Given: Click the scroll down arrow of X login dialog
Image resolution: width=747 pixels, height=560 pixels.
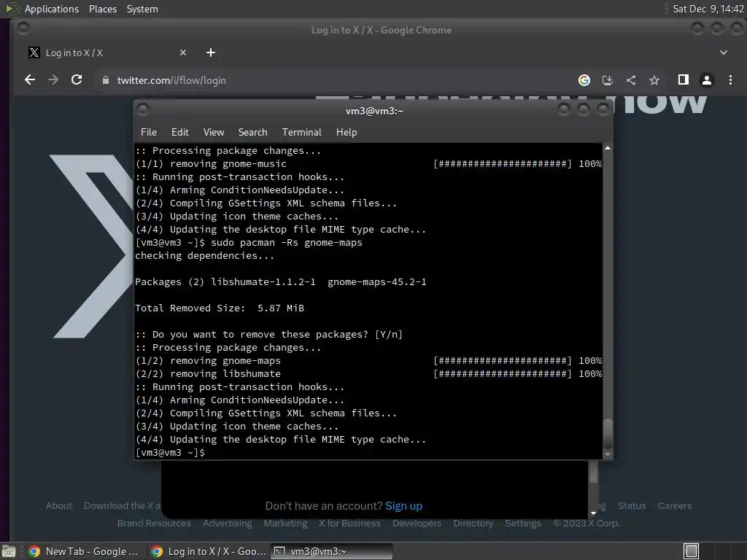Looking at the screenshot, I should point(593,513).
